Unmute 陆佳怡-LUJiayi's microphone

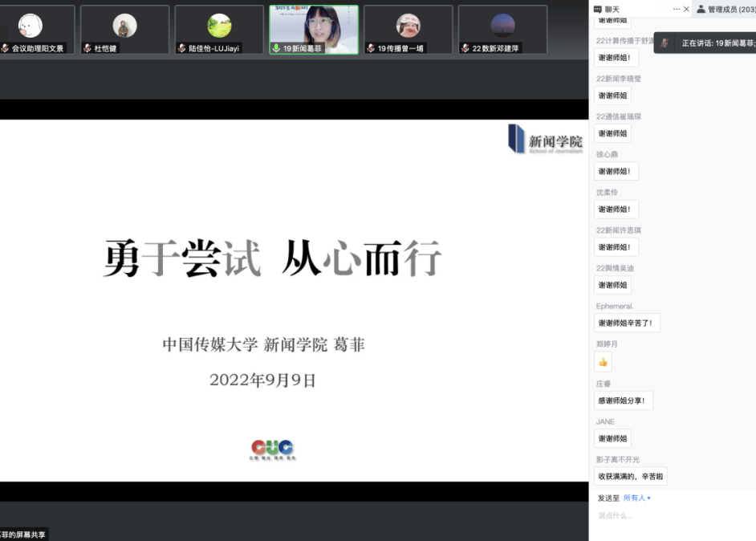tap(181, 46)
